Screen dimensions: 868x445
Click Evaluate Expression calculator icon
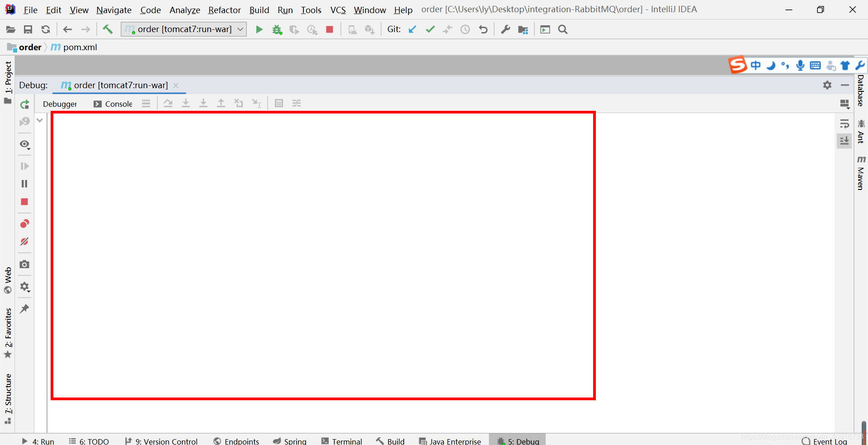279,103
